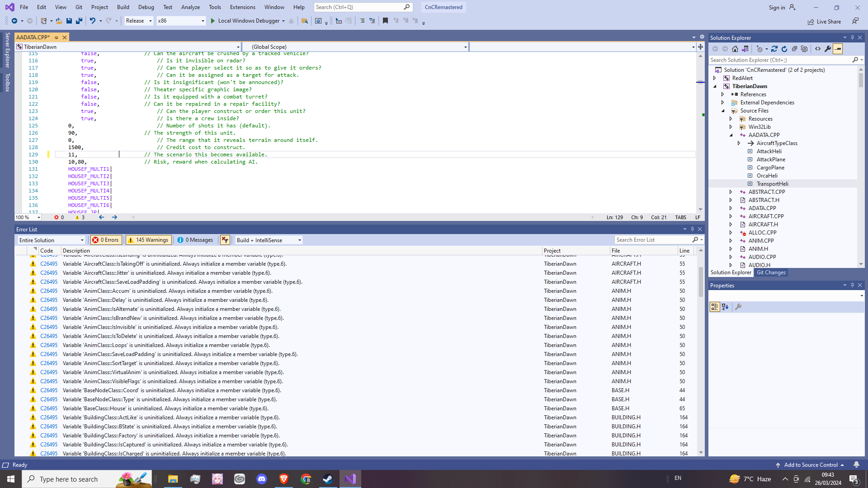Open the Entire Solution scope dropdown

51,240
